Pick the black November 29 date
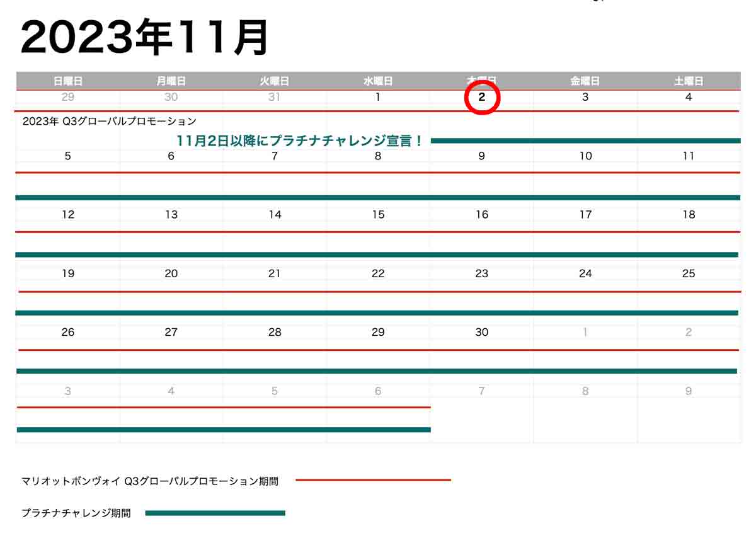The height and width of the screenshot is (543, 756). 378,332
